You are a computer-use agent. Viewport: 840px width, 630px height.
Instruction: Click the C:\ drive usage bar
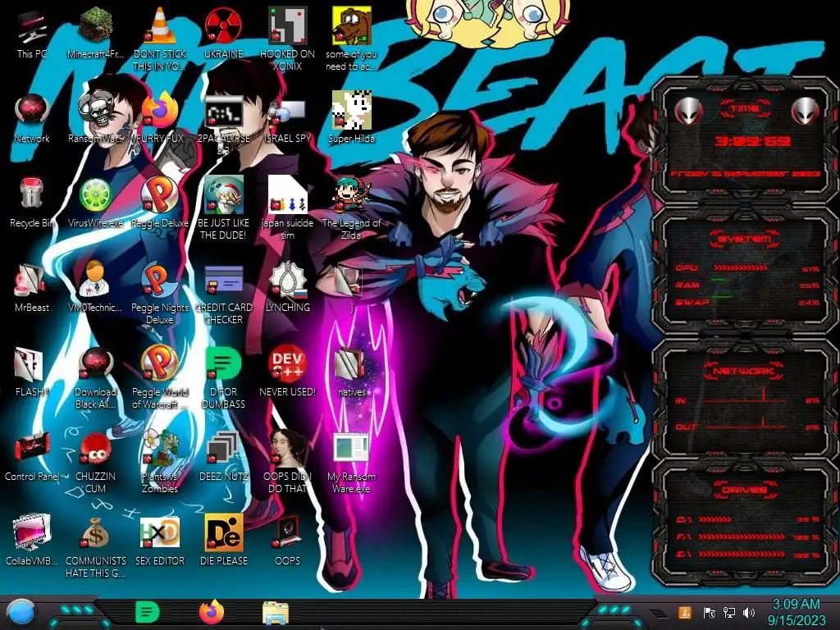click(x=714, y=519)
